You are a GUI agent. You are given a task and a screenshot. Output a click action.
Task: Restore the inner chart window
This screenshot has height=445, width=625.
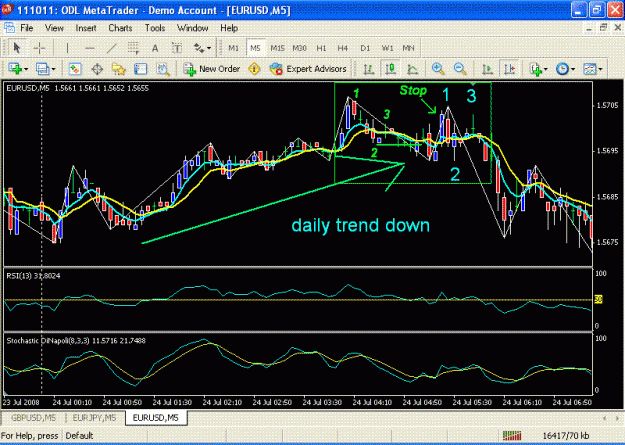(x=603, y=28)
